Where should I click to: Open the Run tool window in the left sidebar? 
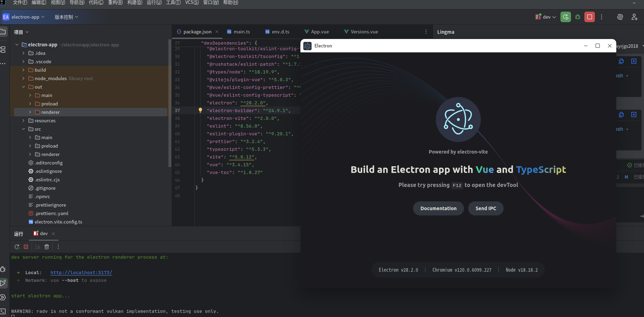3,283
